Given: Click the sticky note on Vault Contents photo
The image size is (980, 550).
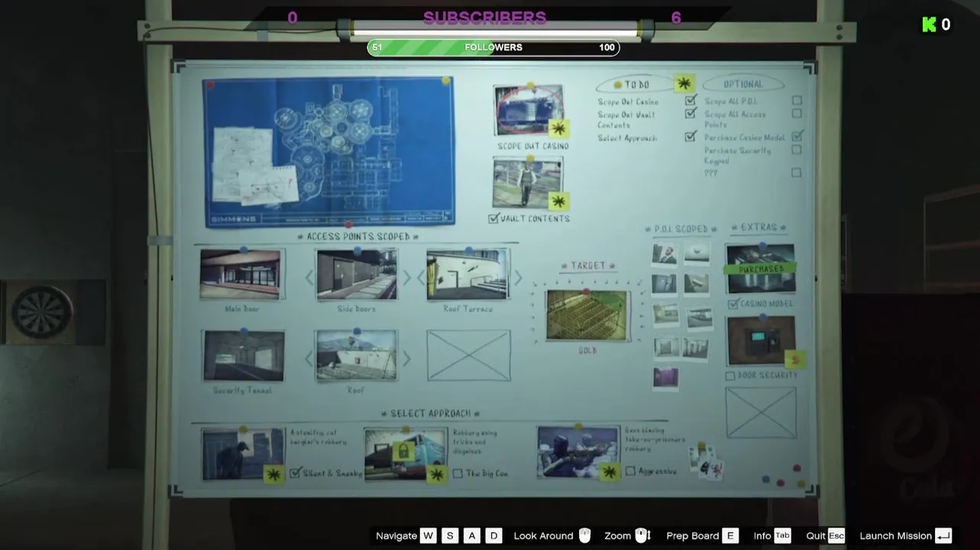Looking at the screenshot, I should [x=559, y=202].
